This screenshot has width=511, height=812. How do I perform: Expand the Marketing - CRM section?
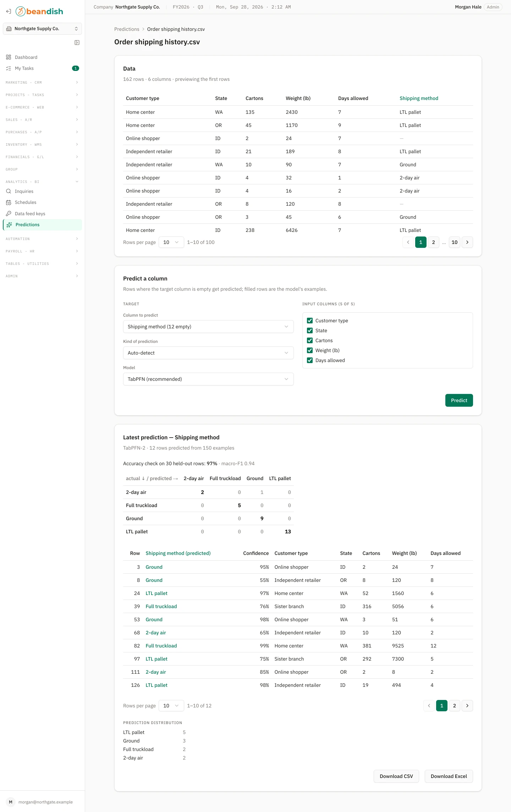(x=42, y=82)
